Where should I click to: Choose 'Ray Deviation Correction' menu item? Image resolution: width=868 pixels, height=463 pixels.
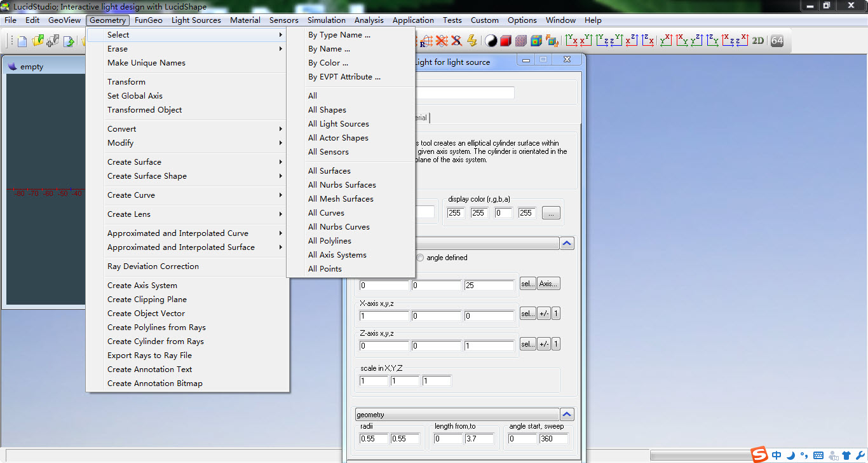tap(153, 266)
